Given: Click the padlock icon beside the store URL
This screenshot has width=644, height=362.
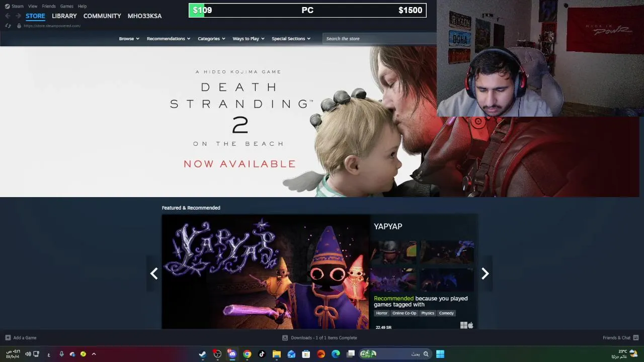Looking at the screenshot, I should [19, 26].
